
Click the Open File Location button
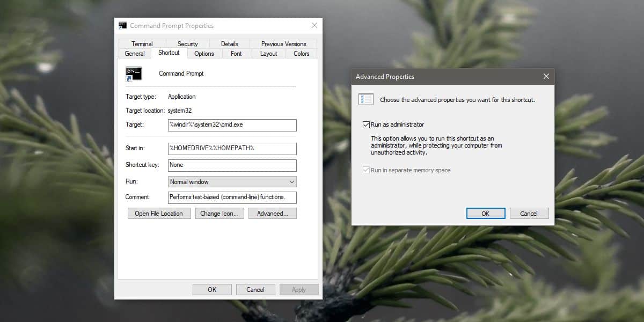159,214
